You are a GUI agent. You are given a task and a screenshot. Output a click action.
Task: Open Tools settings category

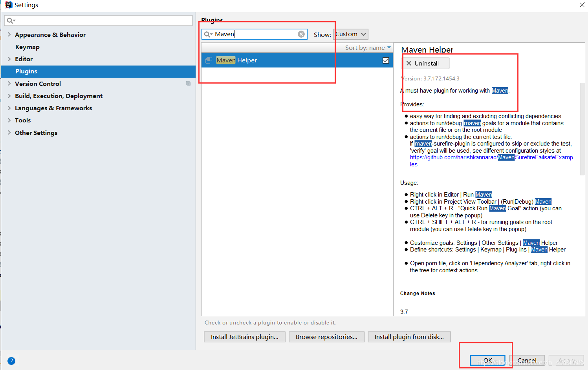tap(23, 120)
